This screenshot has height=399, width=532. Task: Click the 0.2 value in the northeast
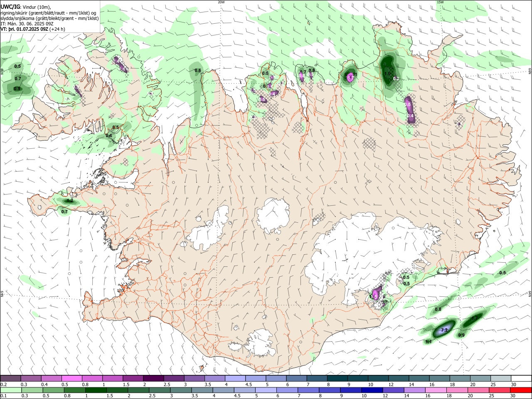pyautogui.click(x=396, y=78)
